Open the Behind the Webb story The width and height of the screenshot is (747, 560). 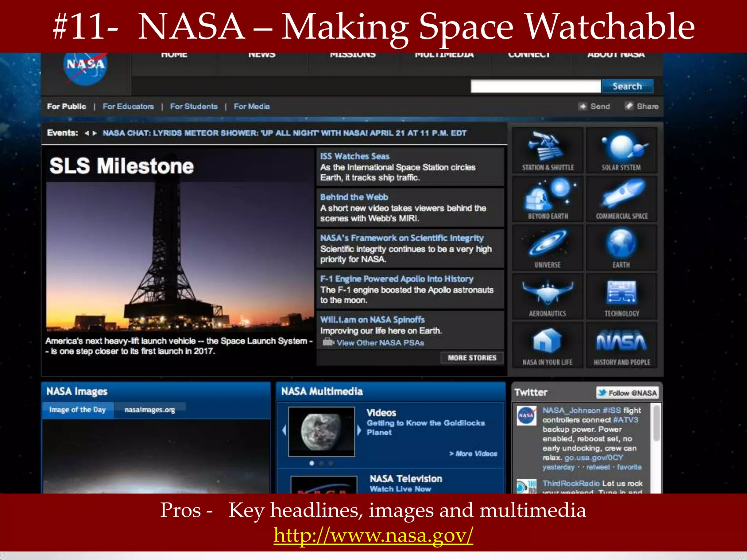point(354,197)
